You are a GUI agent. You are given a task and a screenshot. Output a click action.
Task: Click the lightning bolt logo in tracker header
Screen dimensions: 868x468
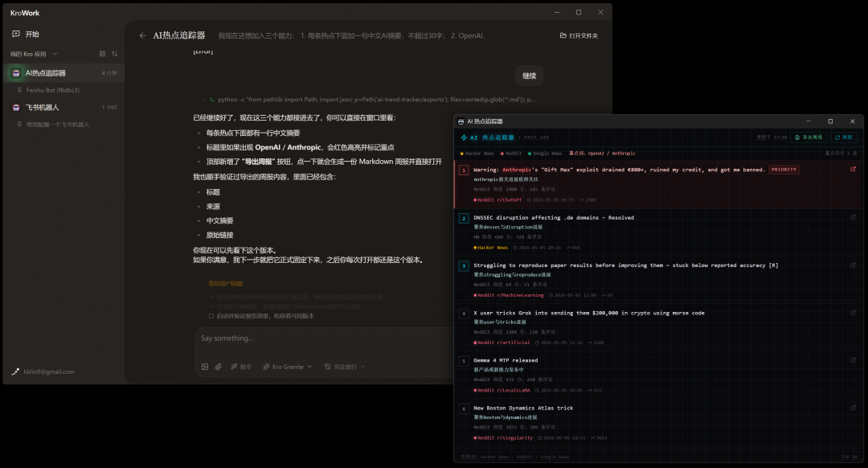coord(464,138)
